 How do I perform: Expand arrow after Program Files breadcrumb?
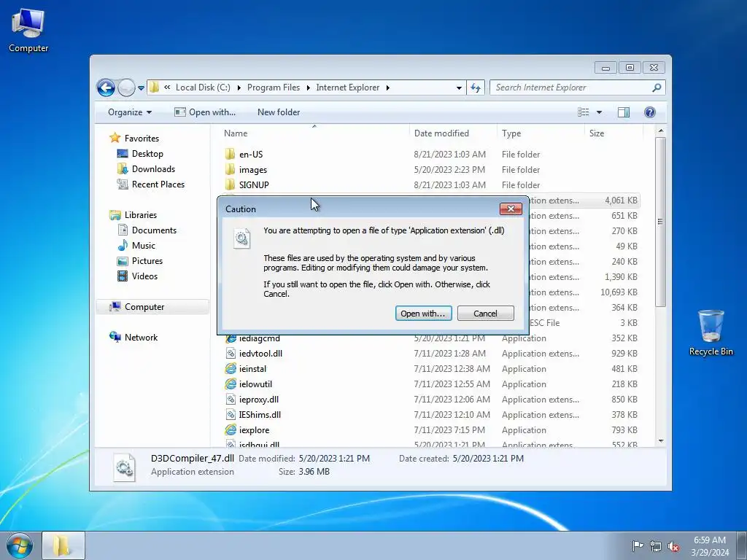309,87
